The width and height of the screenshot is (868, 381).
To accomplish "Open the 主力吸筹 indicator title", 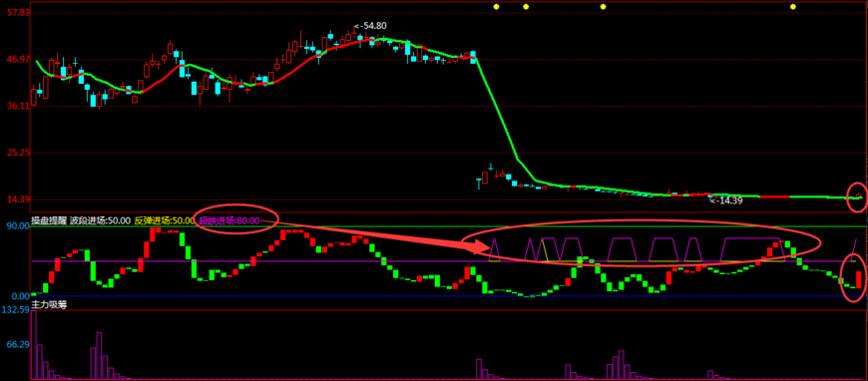I will [49, 304].
